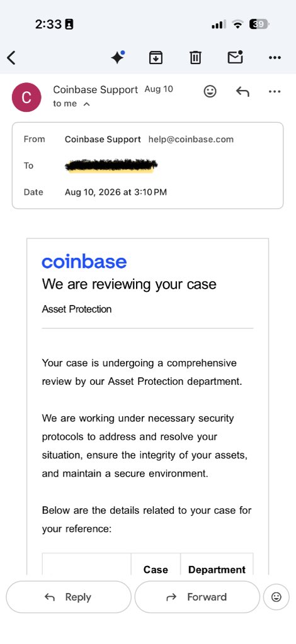Go back using the left arrow
296x644 pixels.
tap(11, 58)
